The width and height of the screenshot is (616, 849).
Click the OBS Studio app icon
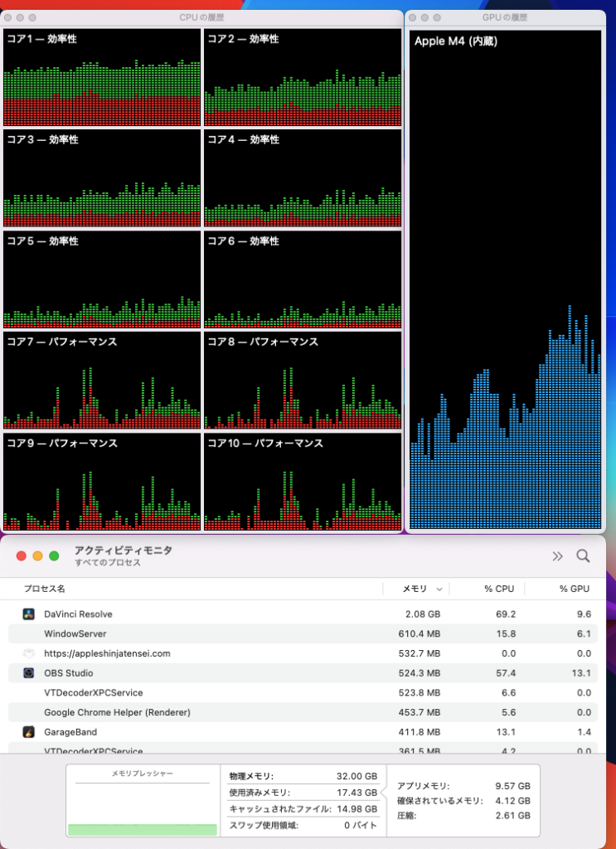[x=29, y=673]
